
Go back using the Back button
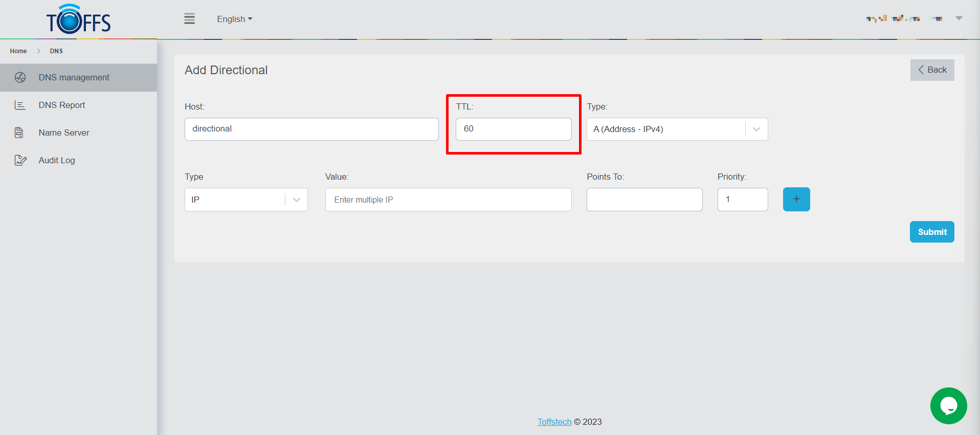pos(932,70)
